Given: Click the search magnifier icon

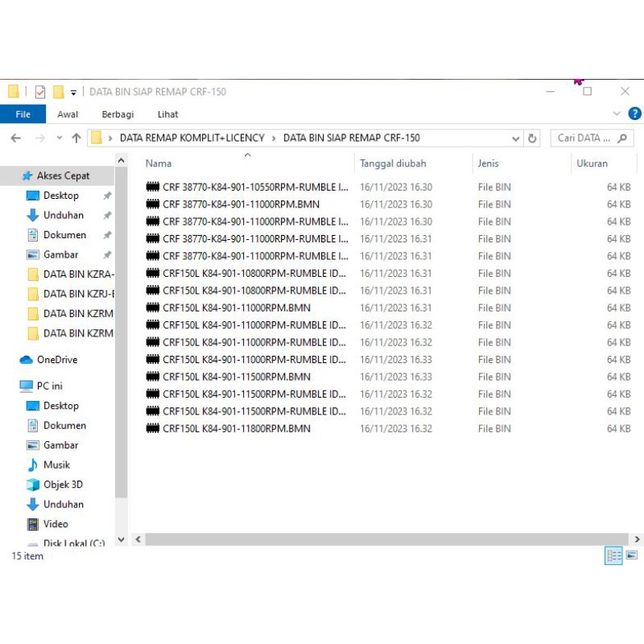Looking at the screenshot, I should pyautogui.click(x=622, y=138).
